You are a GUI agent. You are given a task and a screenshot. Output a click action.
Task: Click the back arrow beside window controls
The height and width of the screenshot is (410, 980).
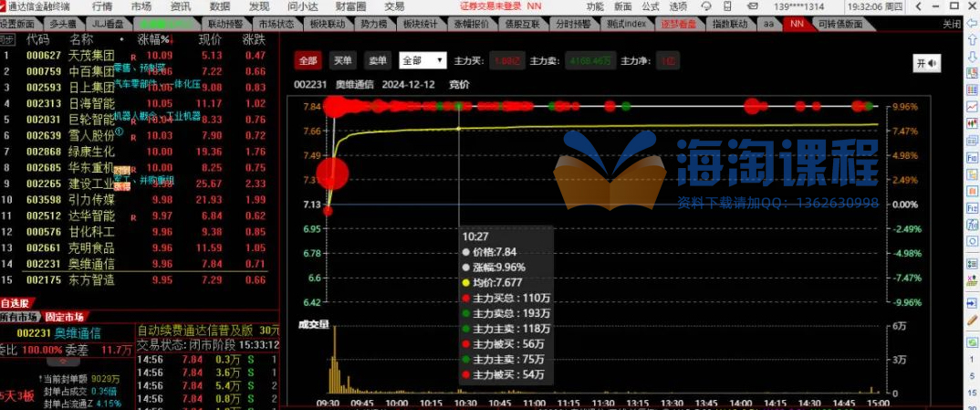click(917, 6)
